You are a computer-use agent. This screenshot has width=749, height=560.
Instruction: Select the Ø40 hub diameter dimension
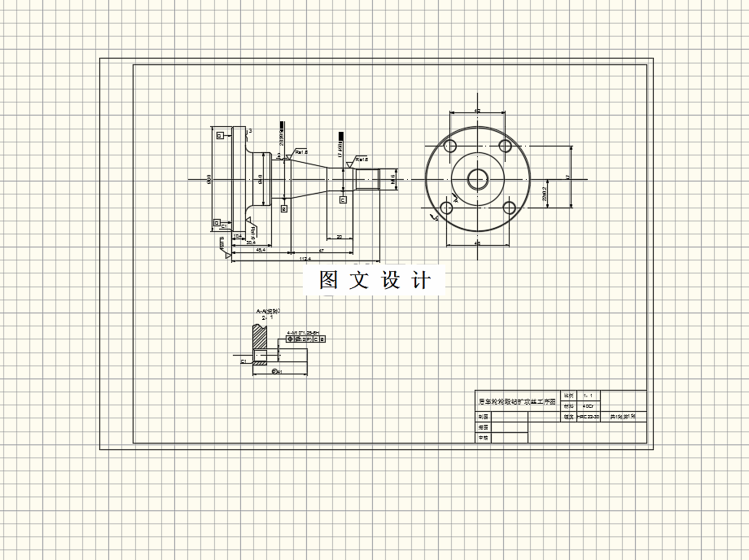(x=261, y=180)
